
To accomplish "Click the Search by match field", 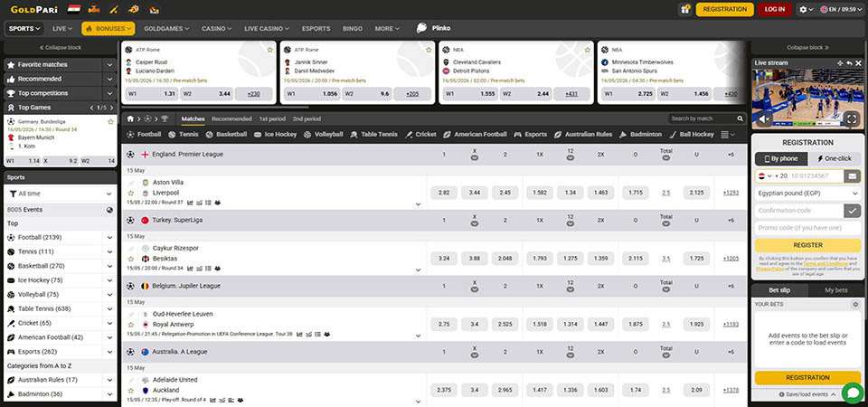I will tap(703, 118).
